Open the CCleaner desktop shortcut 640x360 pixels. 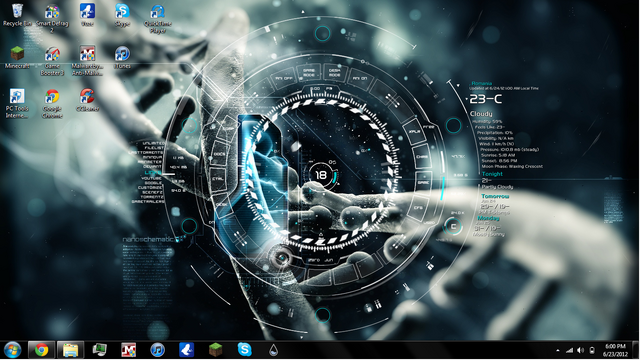point(87,100)
